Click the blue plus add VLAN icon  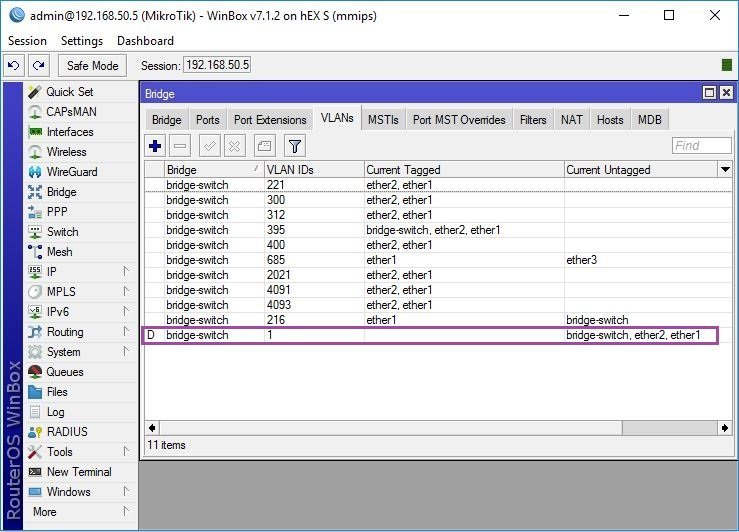155,146
